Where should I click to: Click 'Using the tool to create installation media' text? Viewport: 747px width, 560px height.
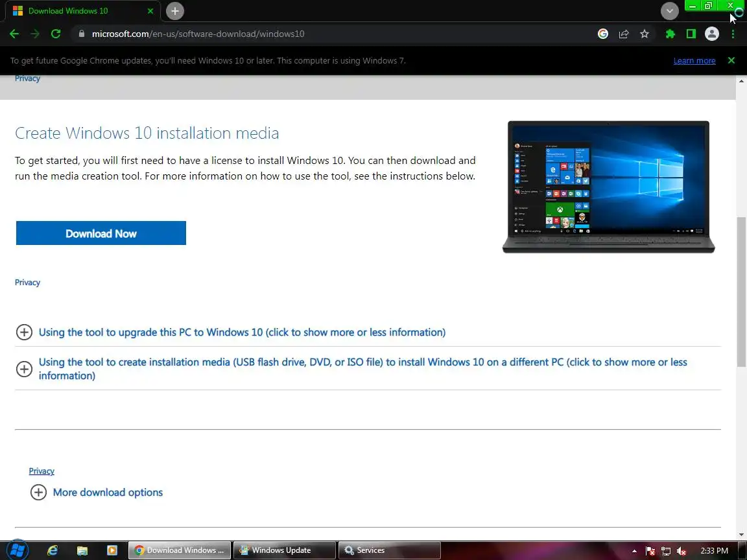(x=362, y=369)
